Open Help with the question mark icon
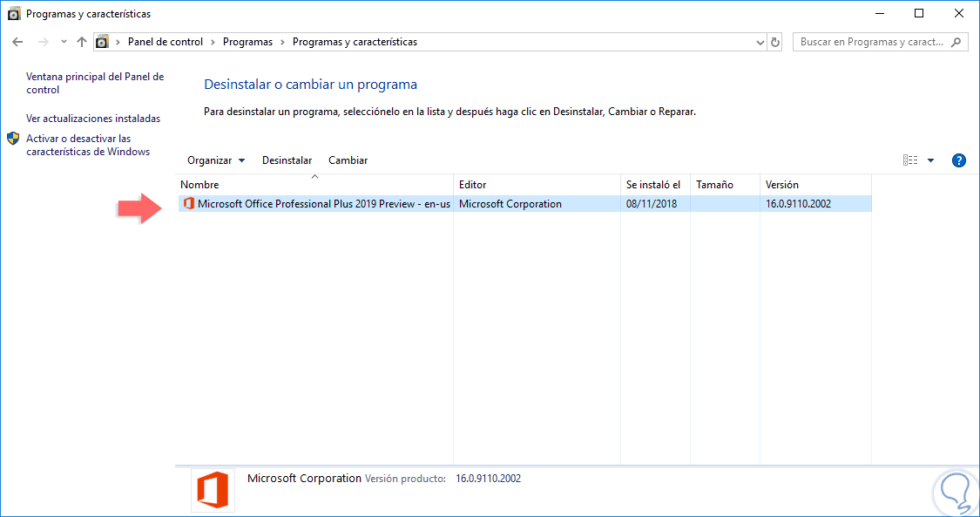This screenshot has height=517, width=980. [959, 160]
